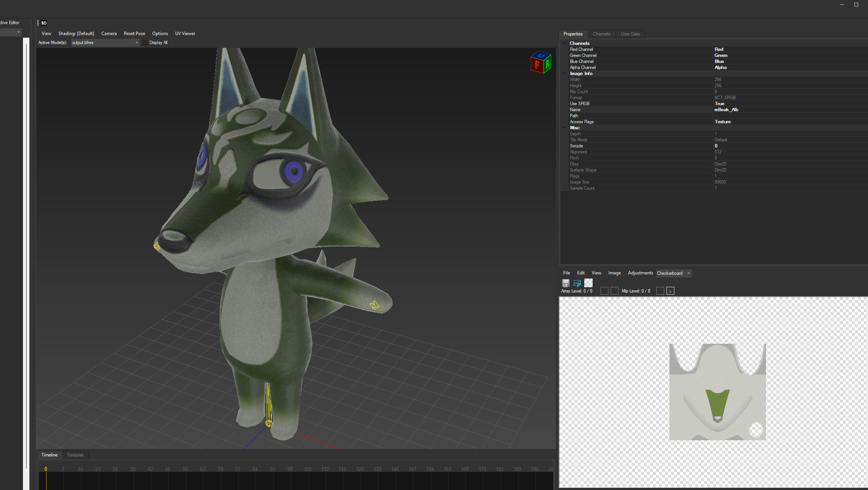Click Reset Pose in the viewport menu

coord(134,33)
